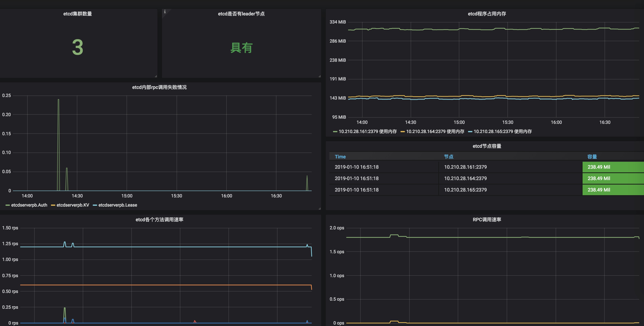Click the resize handle of leader节点 panel

click(319, 76)
